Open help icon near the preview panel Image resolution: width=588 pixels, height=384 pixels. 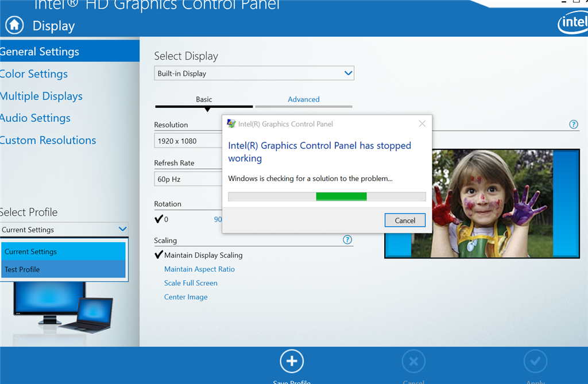coord(574,125)
